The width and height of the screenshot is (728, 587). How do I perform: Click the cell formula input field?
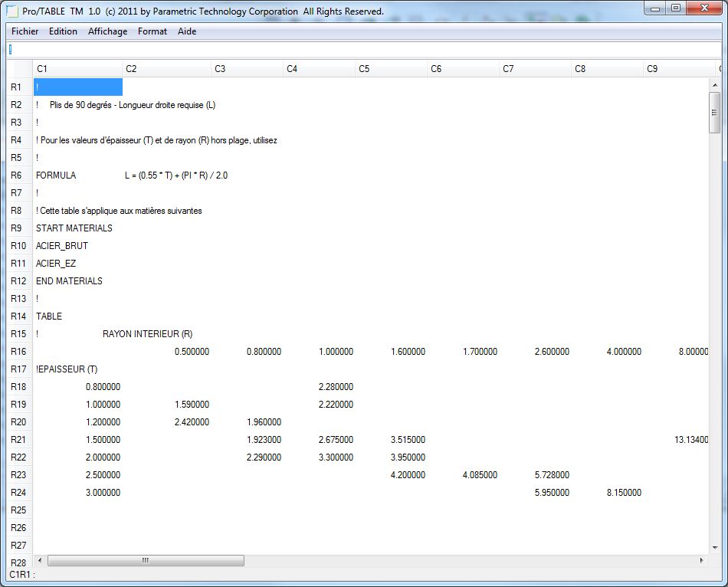pos(364,49)
